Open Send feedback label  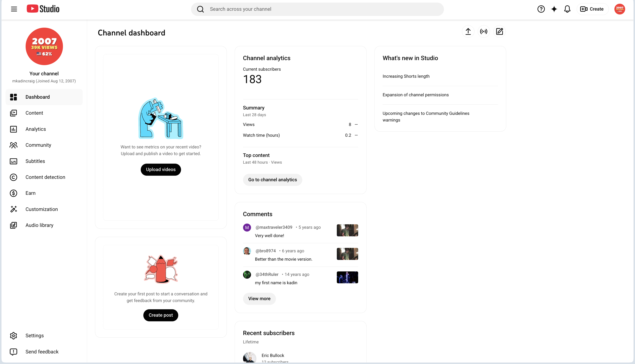pos(42,352)
